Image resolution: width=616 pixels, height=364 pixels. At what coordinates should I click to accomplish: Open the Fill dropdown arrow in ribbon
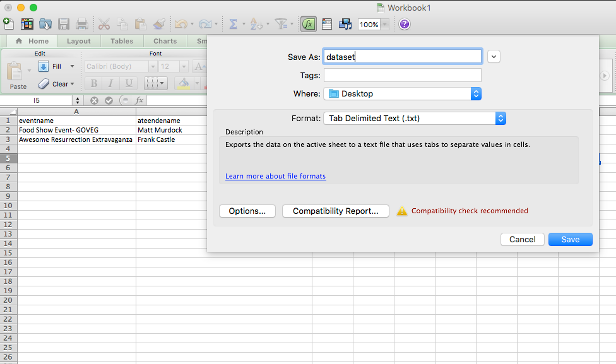72,66
